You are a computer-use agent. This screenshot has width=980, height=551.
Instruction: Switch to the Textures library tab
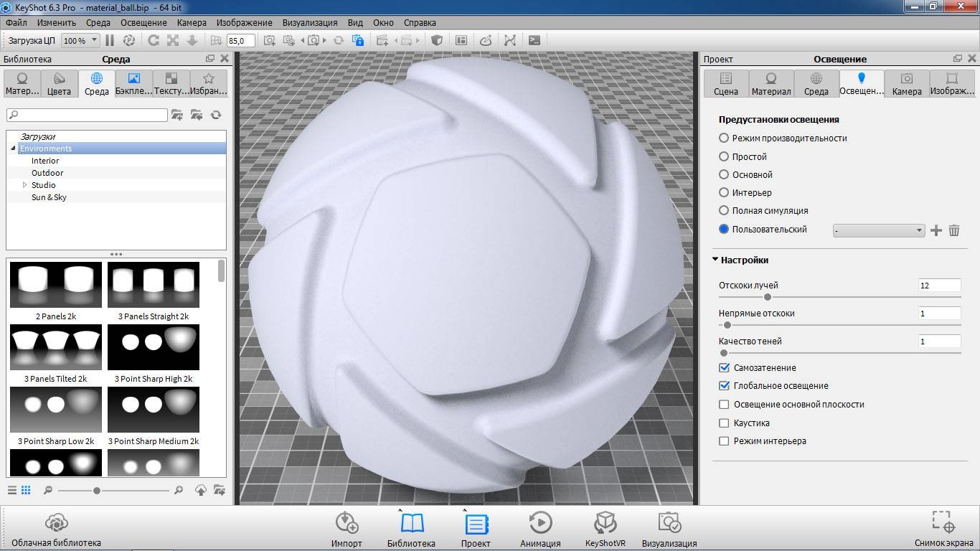pyautogui.click(x=171, y=84)
